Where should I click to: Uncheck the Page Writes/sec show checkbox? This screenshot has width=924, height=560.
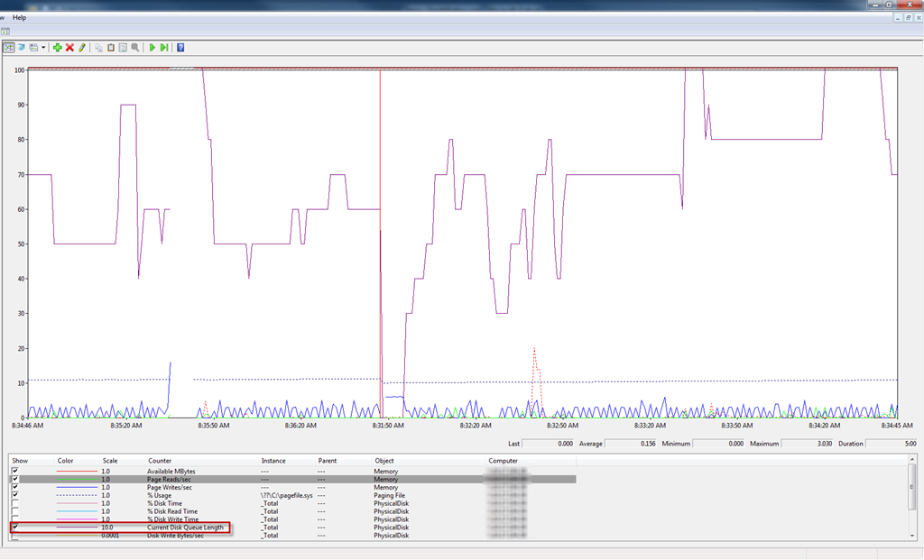point(14,488)
